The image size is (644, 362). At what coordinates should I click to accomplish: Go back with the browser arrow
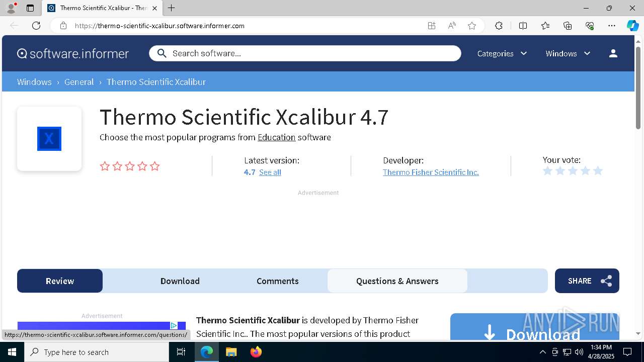pyautogui.click(x=14, y=26)
